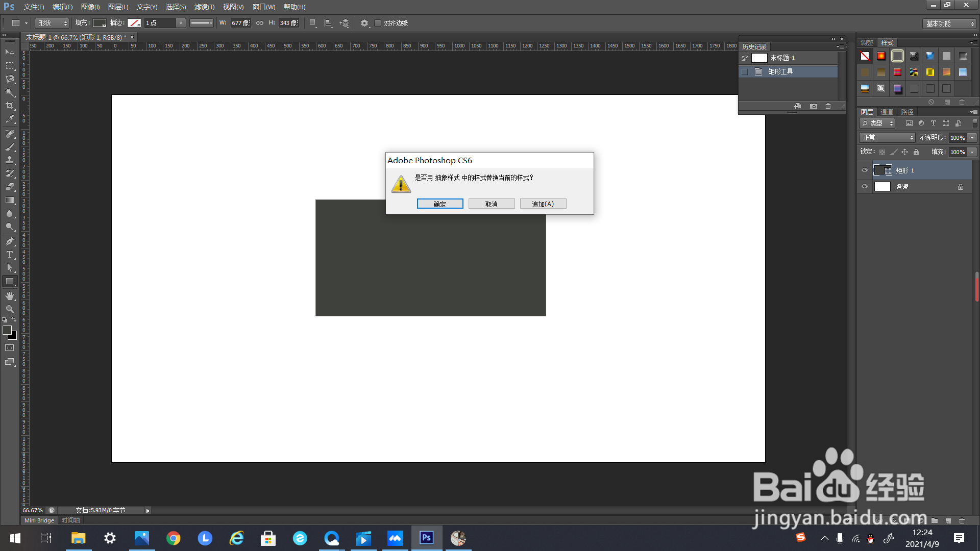
Task: Select the Eyedropper tool
Action: tap(10, 119)
